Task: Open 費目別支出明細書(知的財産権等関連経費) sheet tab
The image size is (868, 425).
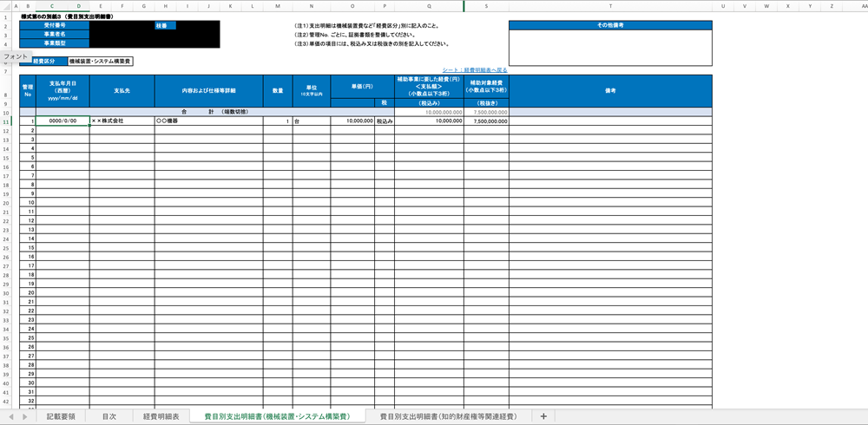Action: click(x=448, y=417)
